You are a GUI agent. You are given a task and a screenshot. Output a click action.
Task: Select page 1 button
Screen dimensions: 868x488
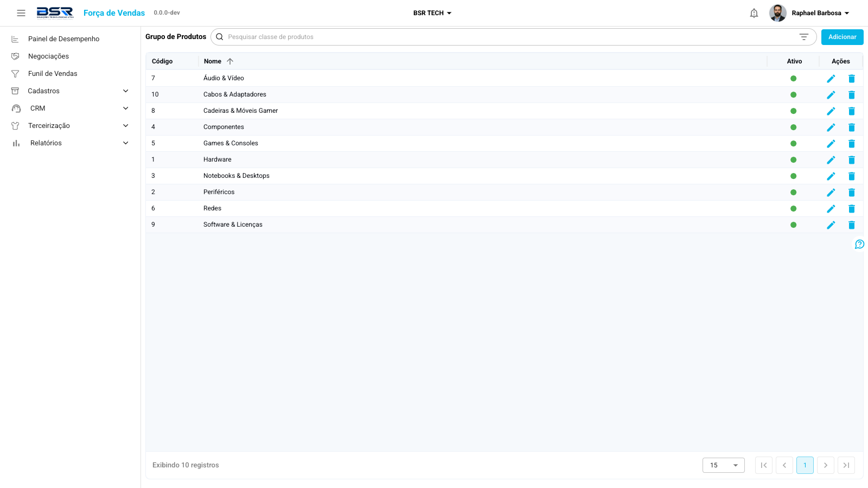coord(805,465)
